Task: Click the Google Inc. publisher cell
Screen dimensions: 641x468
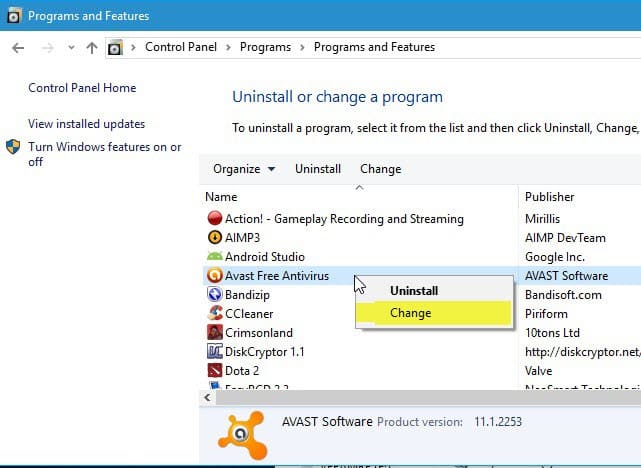Action: pyautogui.click(x=555, y=257)
